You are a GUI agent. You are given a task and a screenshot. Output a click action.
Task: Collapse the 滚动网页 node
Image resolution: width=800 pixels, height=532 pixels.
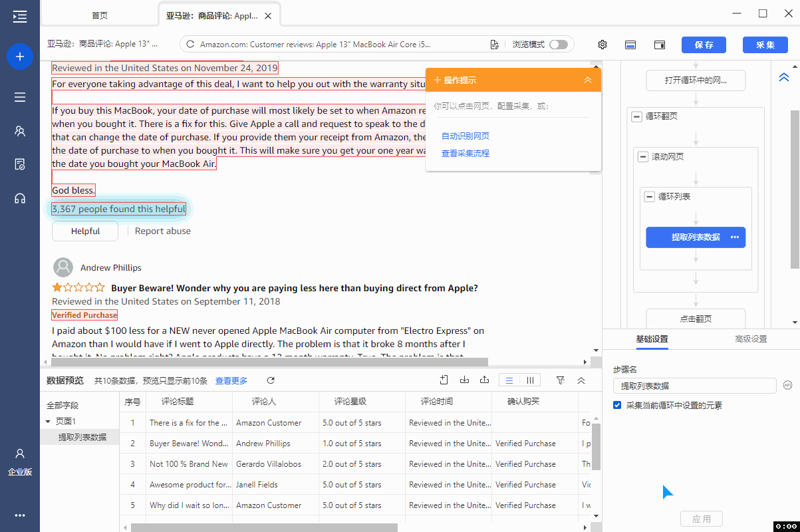coord(642,157)
